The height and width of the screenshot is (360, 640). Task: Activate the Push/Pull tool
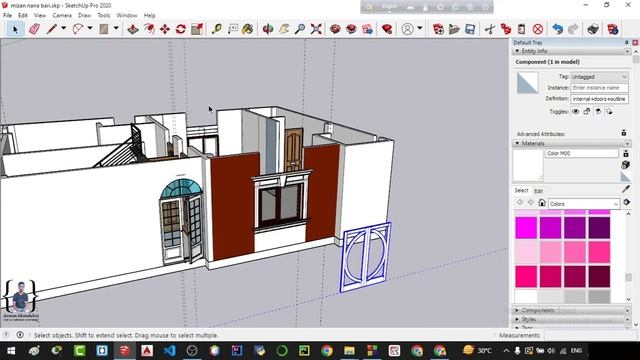[133, 29]
